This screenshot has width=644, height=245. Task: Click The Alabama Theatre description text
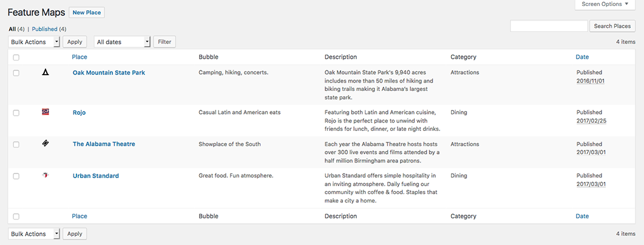[x=382, y=152]
